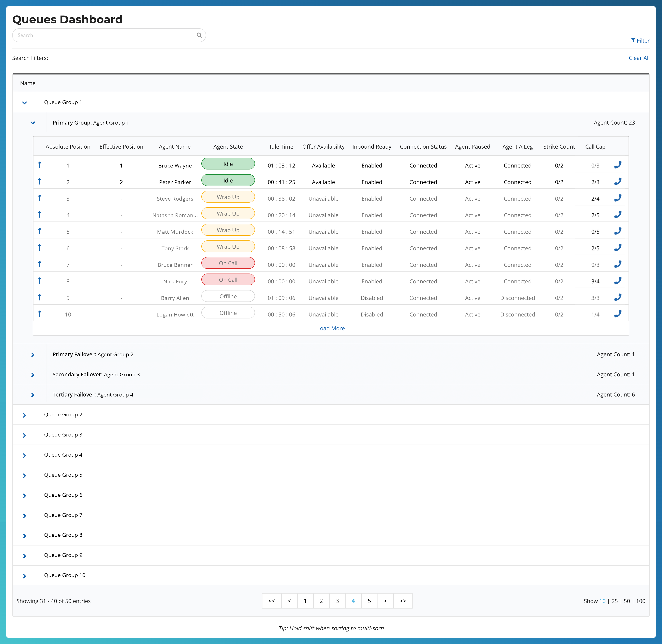Screen dimensions: 662x644
Task: Expand Queue Group 5
Action: tap(24, 476)
